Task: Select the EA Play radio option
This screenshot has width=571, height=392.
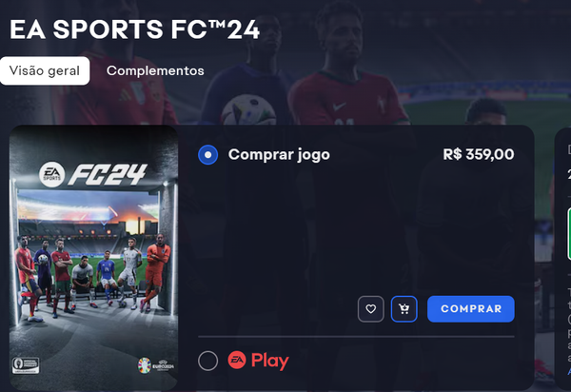Action: pyautogui.click(x=207, y=361)
